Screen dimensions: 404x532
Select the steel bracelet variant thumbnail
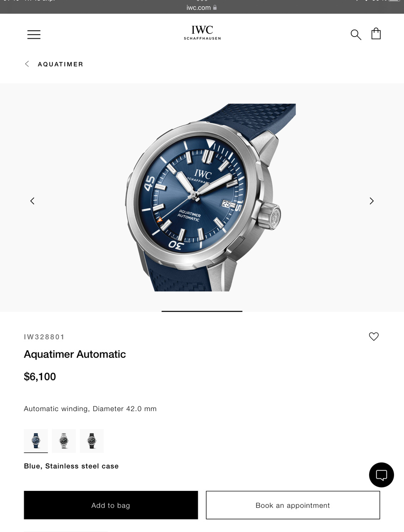coord(64,441)
